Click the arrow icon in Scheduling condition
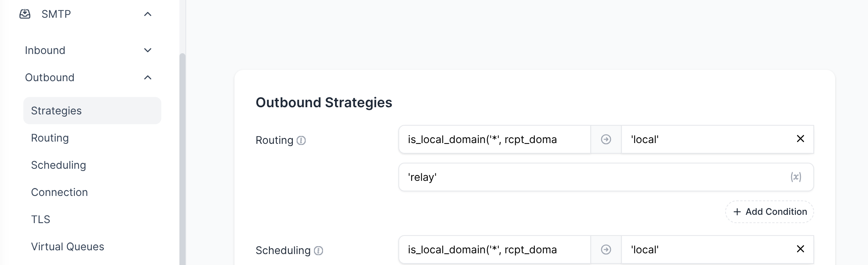Image resolution: width=868 pixels, height=265 pixels. point(606,250)
